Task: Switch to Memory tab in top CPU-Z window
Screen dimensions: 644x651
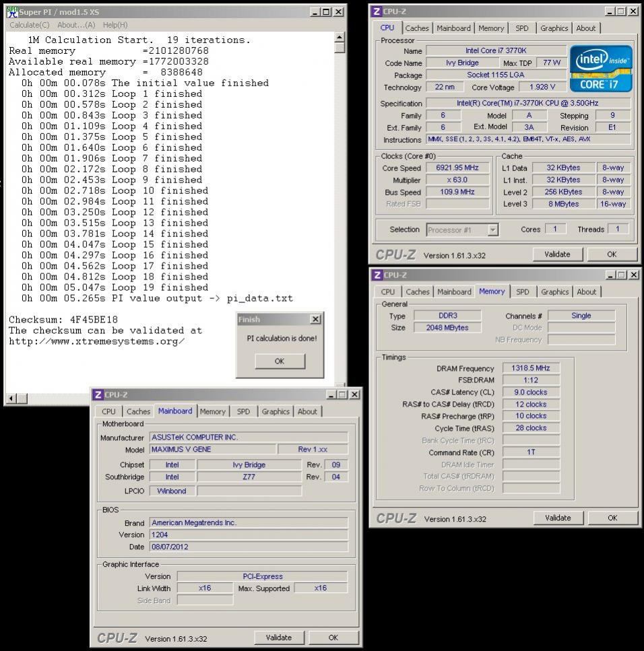Action: pos(490,28)
